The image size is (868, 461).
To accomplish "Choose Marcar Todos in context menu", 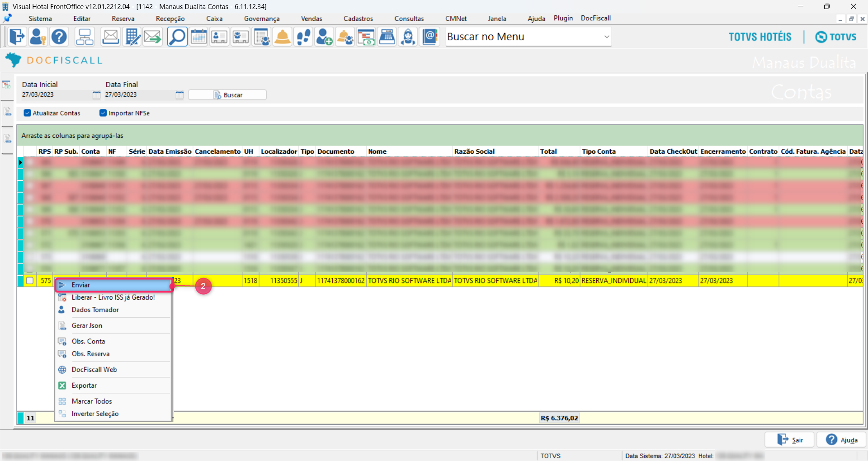I will [x=113, y=401].
